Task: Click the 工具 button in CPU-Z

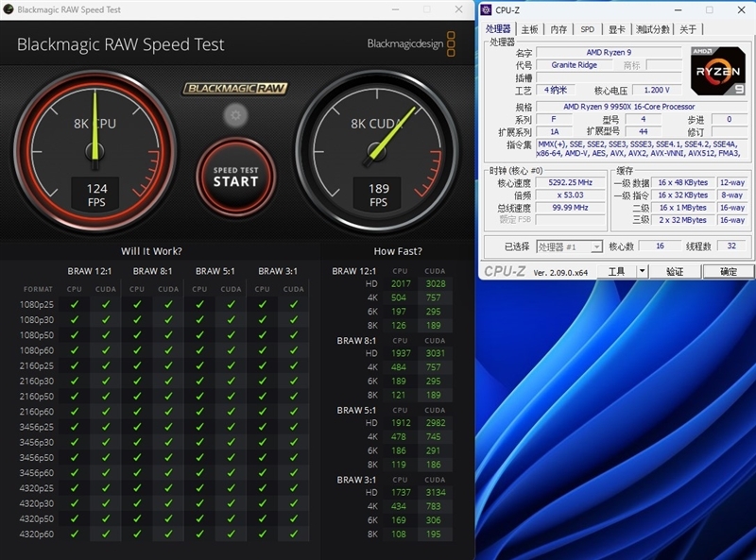Action: pos(617,272)
